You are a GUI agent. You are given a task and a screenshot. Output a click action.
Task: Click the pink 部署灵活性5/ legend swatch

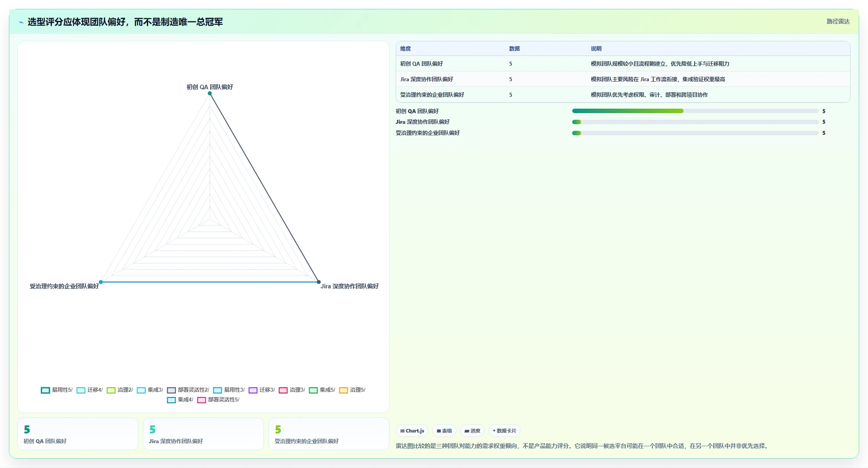(x=201, y=400)
